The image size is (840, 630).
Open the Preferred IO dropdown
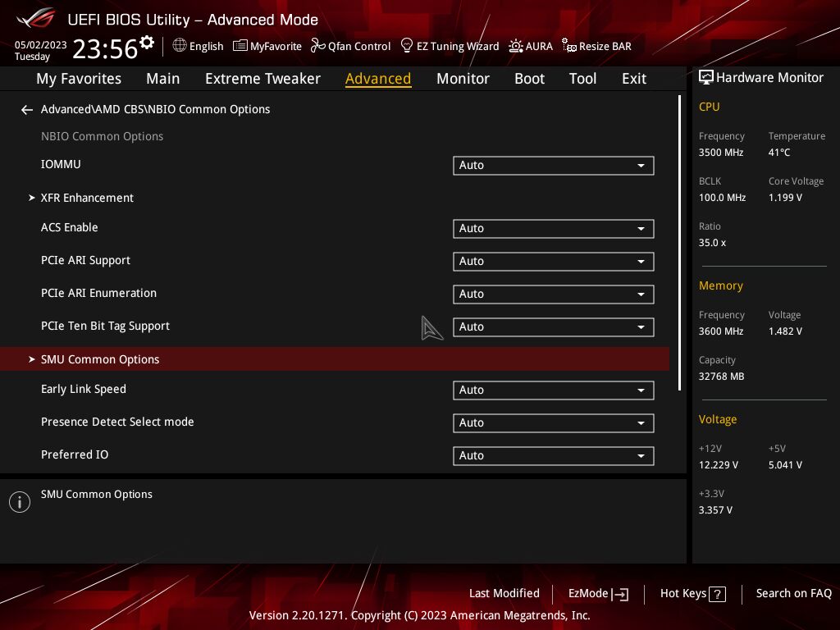pyautogui.click(x=554, y=455)
